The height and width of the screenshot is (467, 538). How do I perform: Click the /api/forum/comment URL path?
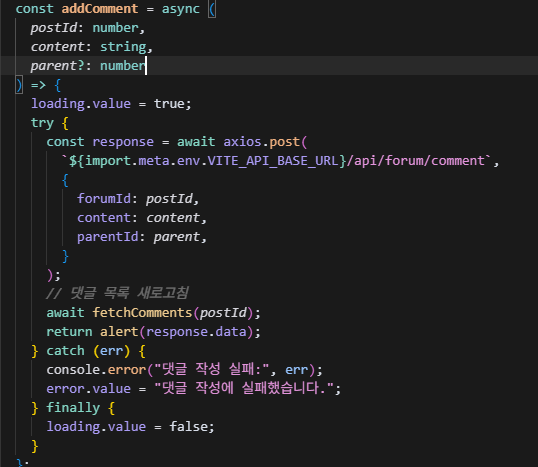pyautogui.click(x=415, y=161)
